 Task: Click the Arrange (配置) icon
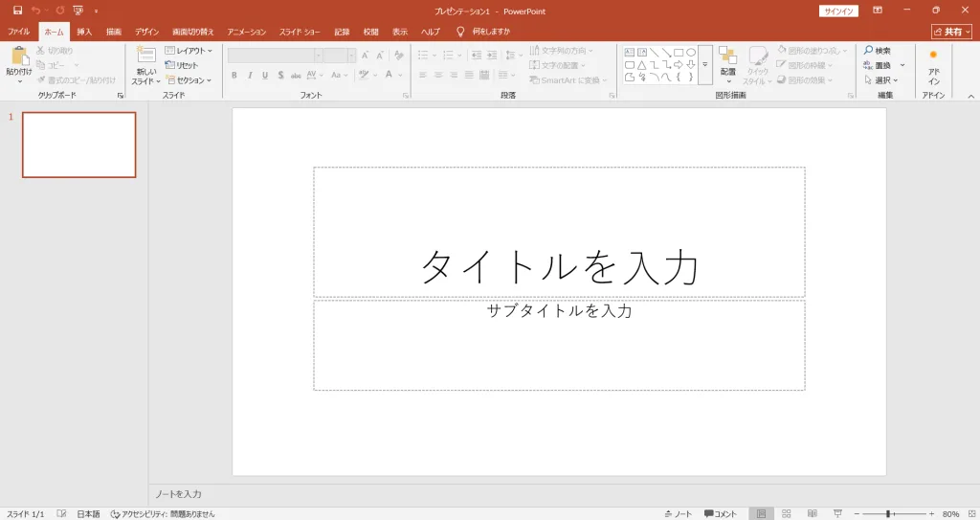[x=728, y=57]
